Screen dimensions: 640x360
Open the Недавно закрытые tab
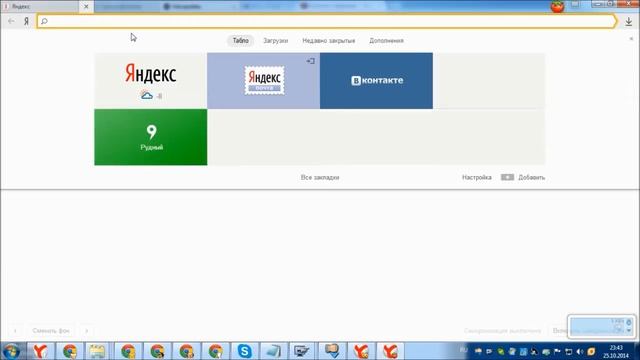click(x=329, y=40)
